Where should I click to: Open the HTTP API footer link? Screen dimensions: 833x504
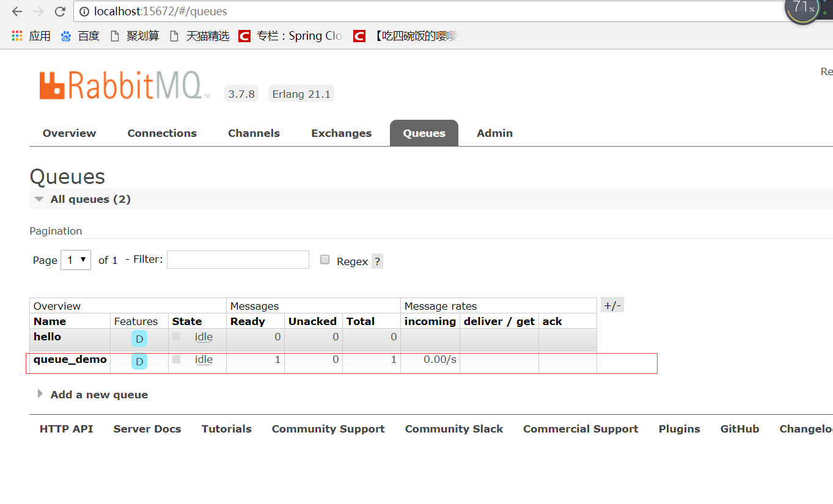tap(67, 429)
